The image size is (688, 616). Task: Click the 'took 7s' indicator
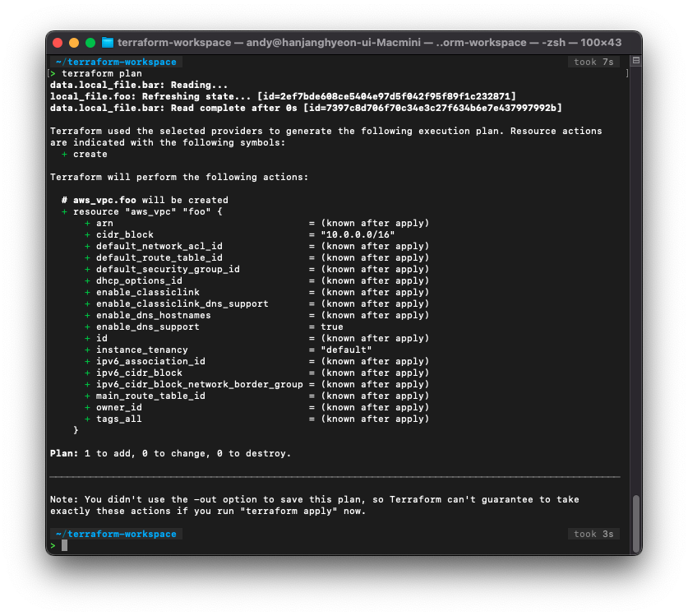(593, 62)
